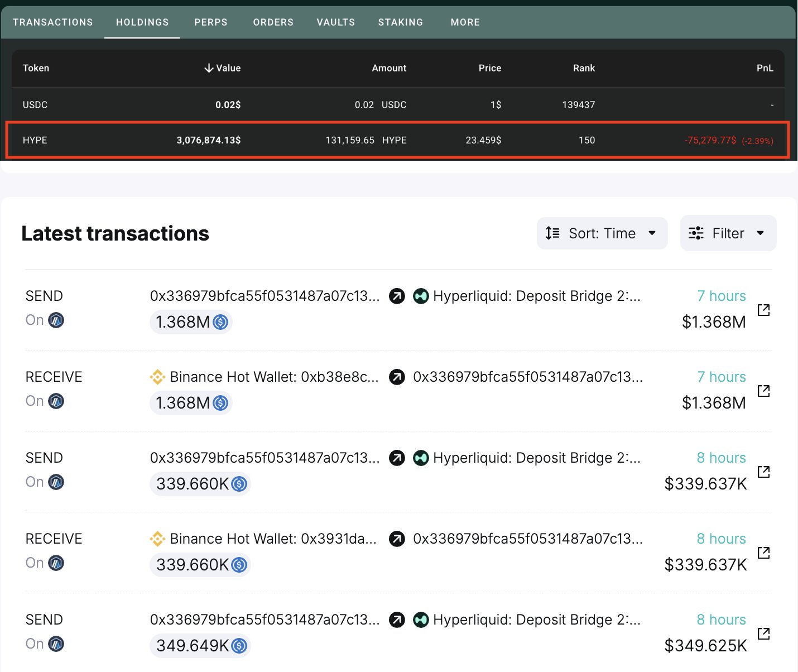Sort holdings table by PnL column
This screenshot has width=798, height=672.
pos(765,68)
